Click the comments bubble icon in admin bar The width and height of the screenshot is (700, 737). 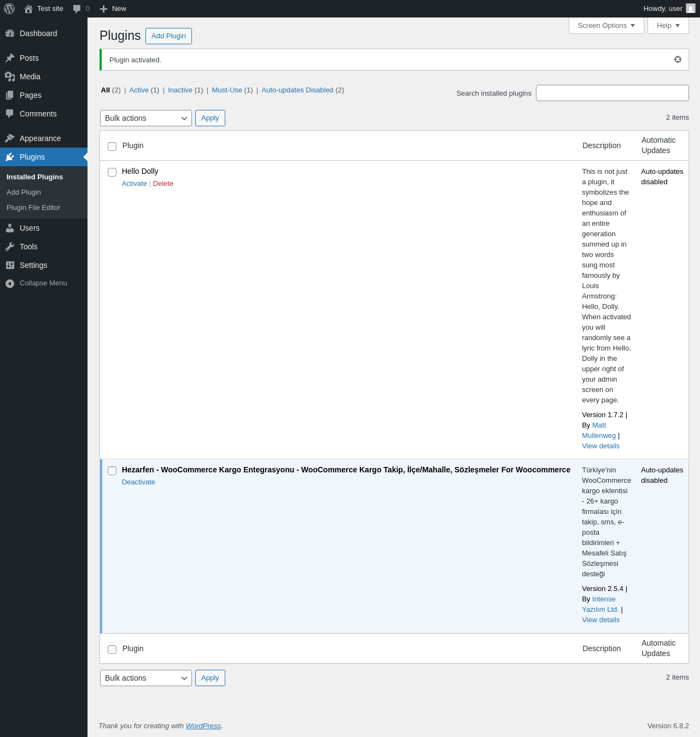tap(77, 9)
